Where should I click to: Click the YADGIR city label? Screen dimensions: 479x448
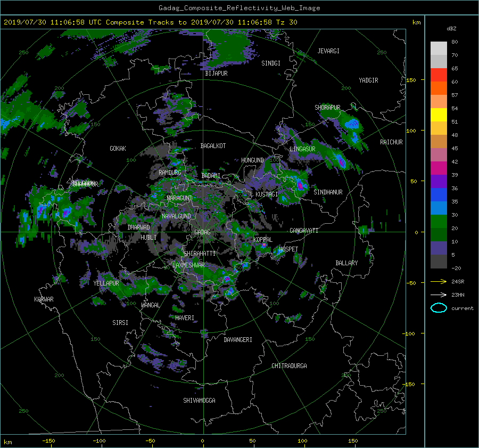[x=368, y=80]
